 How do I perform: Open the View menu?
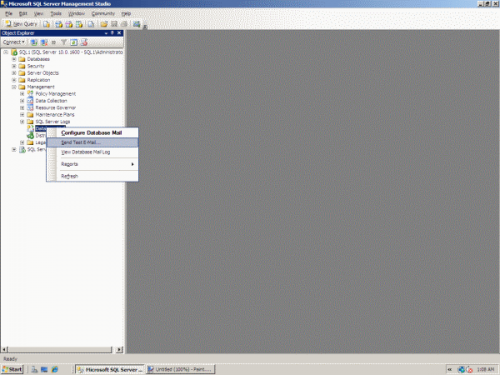tap(38, 14)
